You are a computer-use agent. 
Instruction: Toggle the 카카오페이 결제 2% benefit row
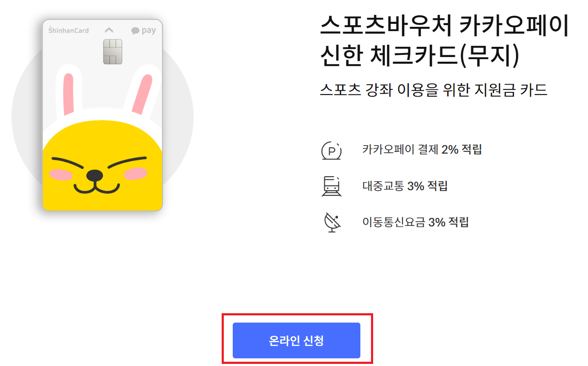point(400,150)
